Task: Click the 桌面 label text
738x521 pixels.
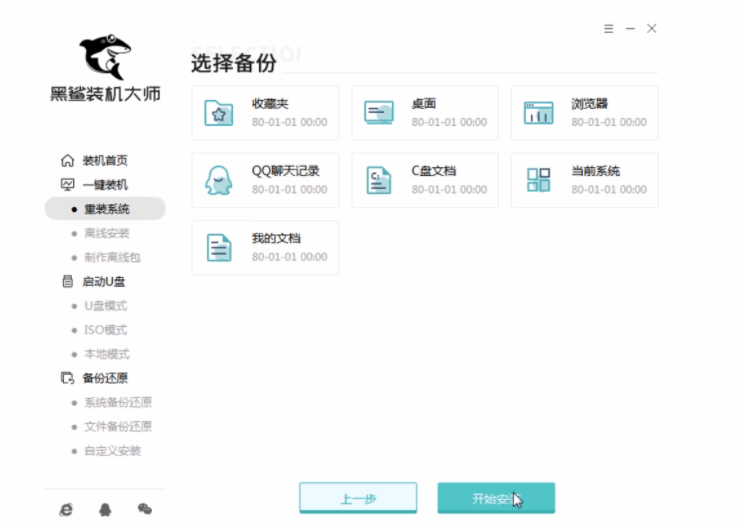Action: (424, 104)
